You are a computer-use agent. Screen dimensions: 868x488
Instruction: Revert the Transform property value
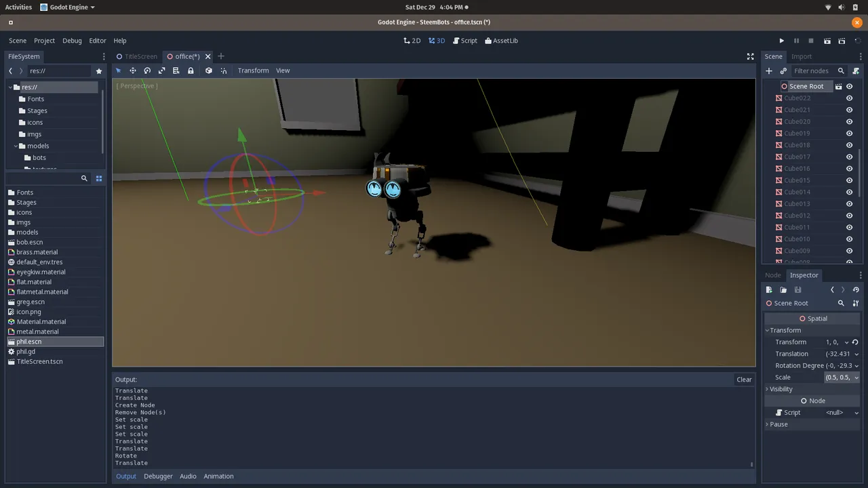coord(855,342)
